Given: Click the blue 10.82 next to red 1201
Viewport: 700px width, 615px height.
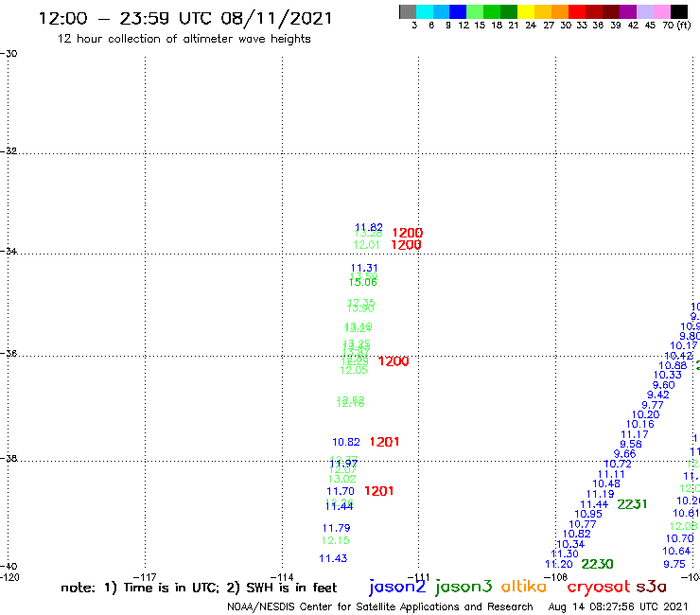Looking at the screenshot, I should click(x=346, y=442).
